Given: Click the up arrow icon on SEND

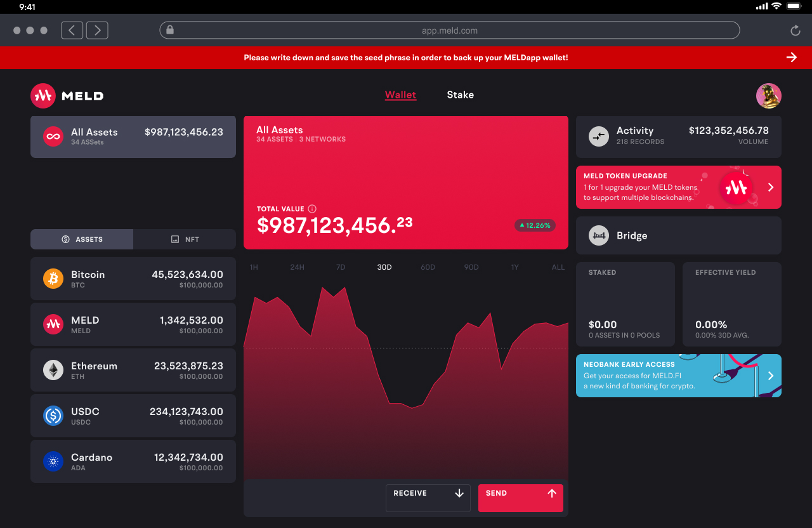Looking at the screenshot, I should tap(552, 493).
